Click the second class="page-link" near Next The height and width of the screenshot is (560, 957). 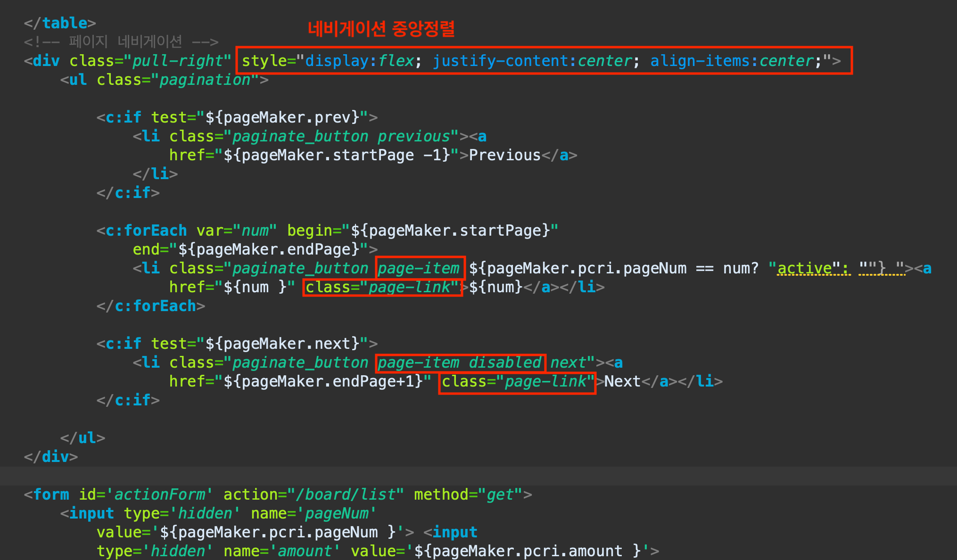pos(517,381)
